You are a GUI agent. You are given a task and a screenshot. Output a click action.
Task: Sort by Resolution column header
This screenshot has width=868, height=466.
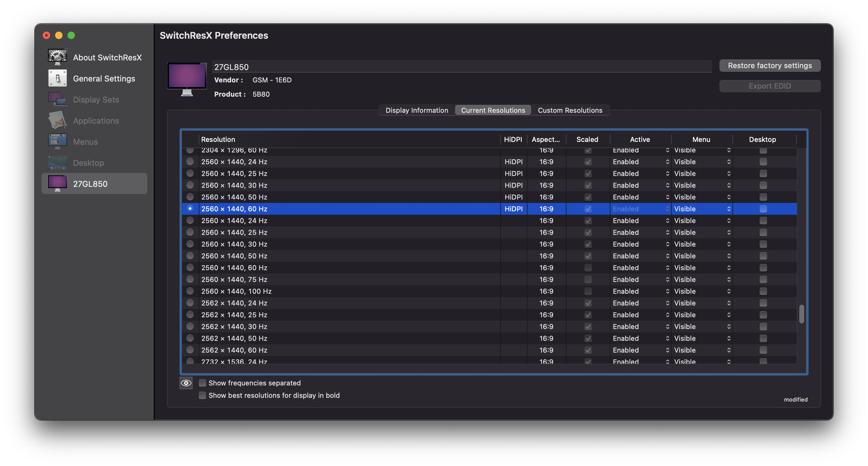[349, 139]
